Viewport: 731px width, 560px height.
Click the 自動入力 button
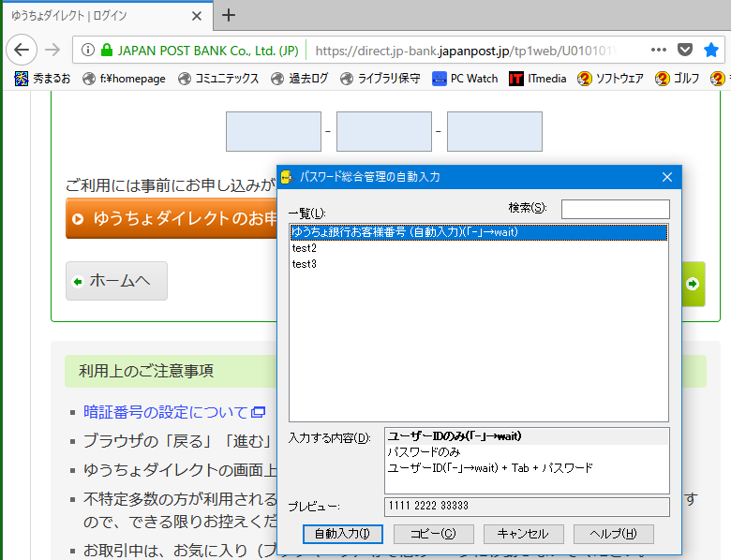(342, 534)
